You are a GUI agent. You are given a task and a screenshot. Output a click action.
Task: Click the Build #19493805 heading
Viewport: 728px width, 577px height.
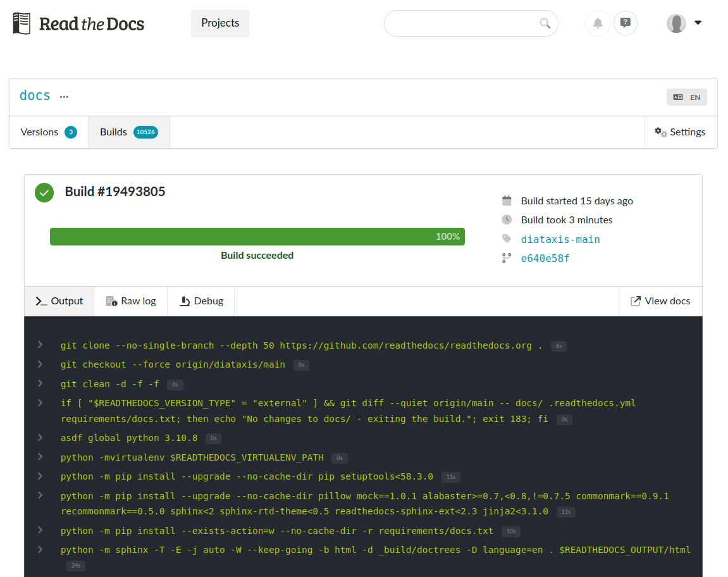pyautogui.click(x=115, y=192)
